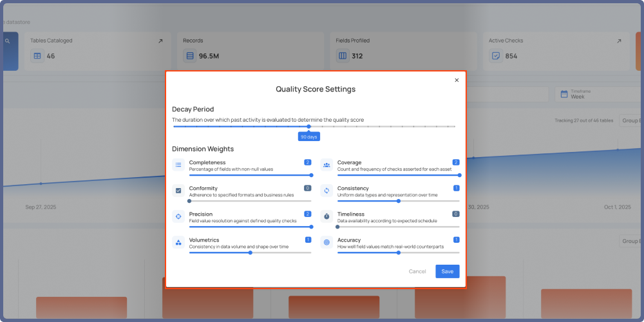Click the Consistency sync arrows icon
The height and width of the screenshot is (322, 644).
point(327,191)
